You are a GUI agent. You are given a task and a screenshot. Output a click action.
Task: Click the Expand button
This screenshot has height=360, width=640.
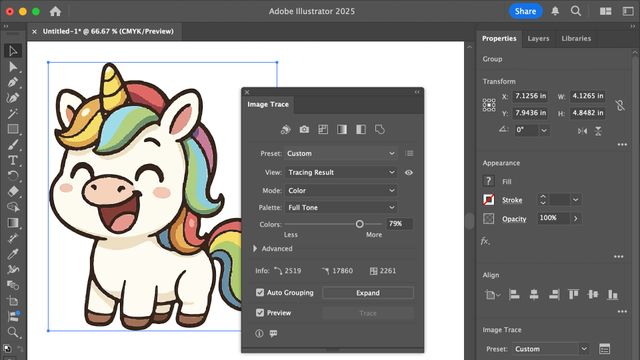[x=368, y=293]
